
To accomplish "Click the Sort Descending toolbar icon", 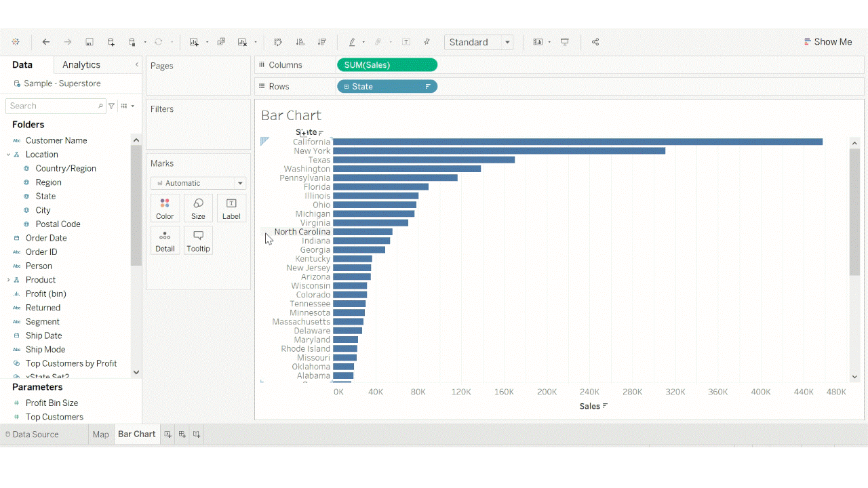I will coord(322,42).
